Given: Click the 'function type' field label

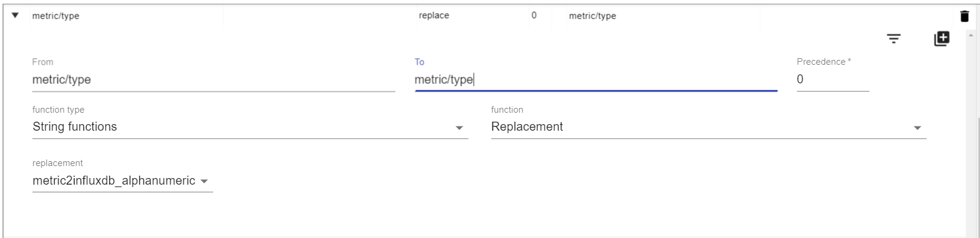Looking at the screenshot, I should pyautogui.click(x=58, y=110).
